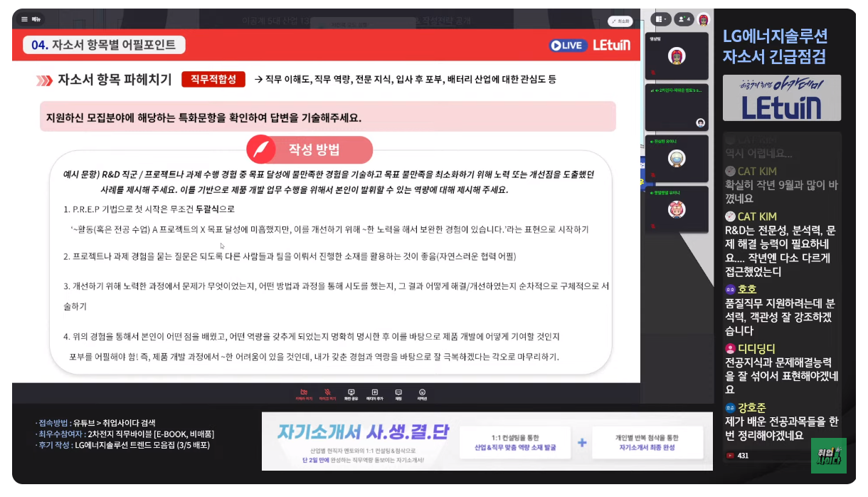This screenshot has width=868, height=497.
Task: Click the '2. 프로젝트나 과제 경험을' instruction line
Action: [290, 256]
